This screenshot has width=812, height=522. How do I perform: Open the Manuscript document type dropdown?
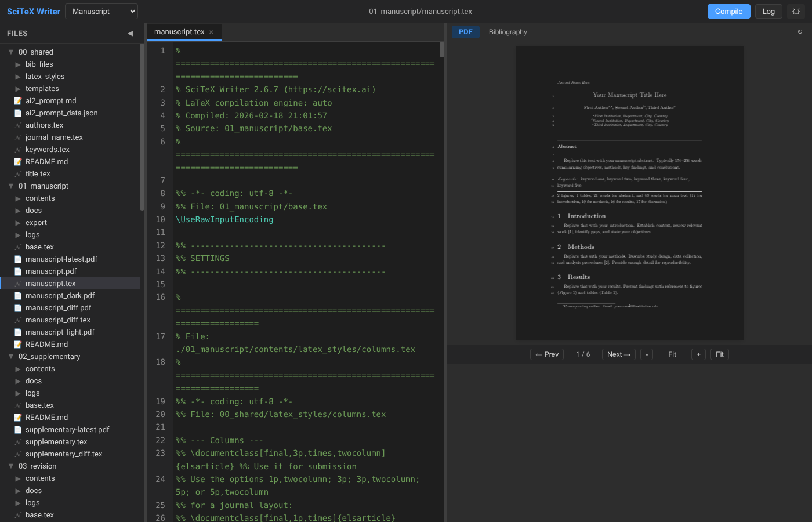coord(101,12)
